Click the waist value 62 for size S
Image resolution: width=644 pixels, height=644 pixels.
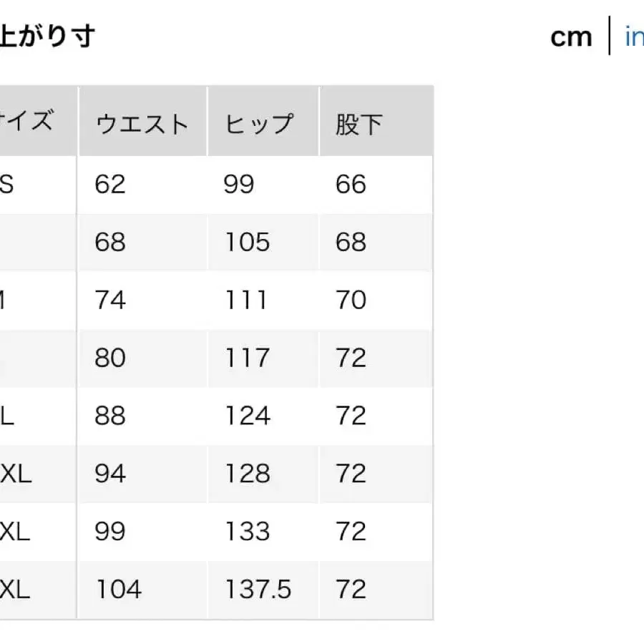pyautogui.click(x=109, y=184)
